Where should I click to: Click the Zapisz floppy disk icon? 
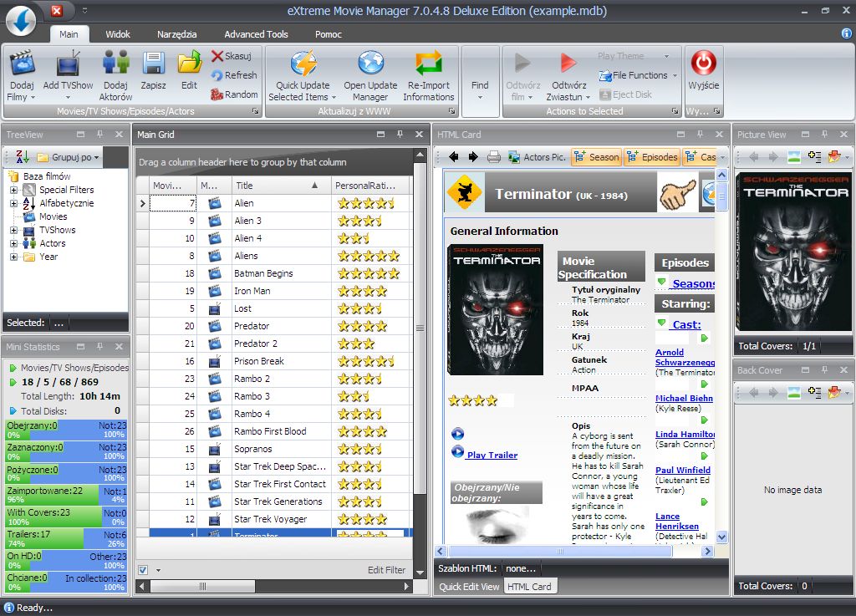click(x=154, y=63)
